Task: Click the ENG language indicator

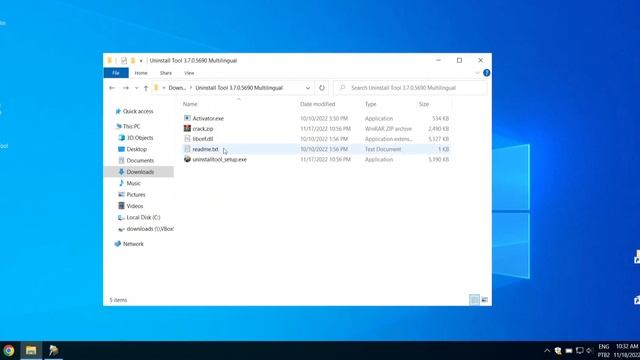Action: click(x=604, y=347)
